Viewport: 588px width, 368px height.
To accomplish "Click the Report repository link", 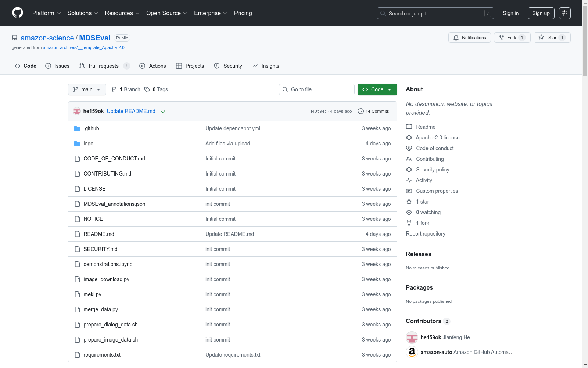I will coord(426,234).
